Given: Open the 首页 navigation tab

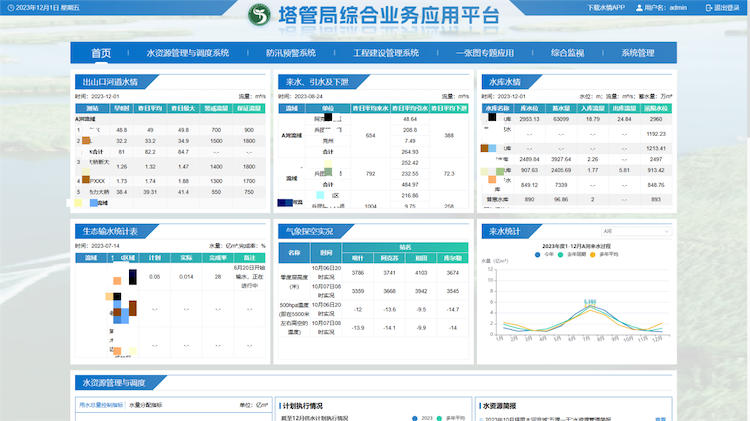Looking at the screenshot, I should click(101, 53).
